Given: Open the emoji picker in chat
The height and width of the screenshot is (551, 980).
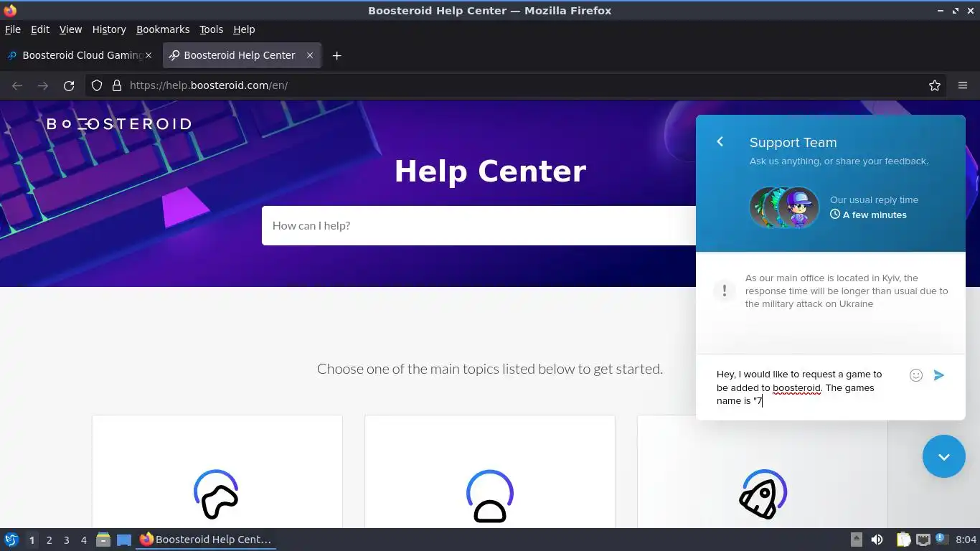Looking at the screenshot, I should [x=915, y=375].
